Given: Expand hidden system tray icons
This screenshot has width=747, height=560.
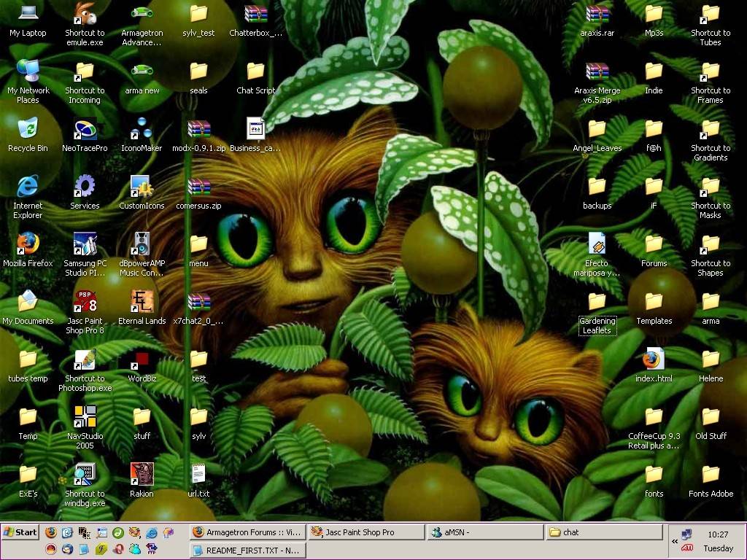Looking at the screenshot, I should [x=675, y=541].
